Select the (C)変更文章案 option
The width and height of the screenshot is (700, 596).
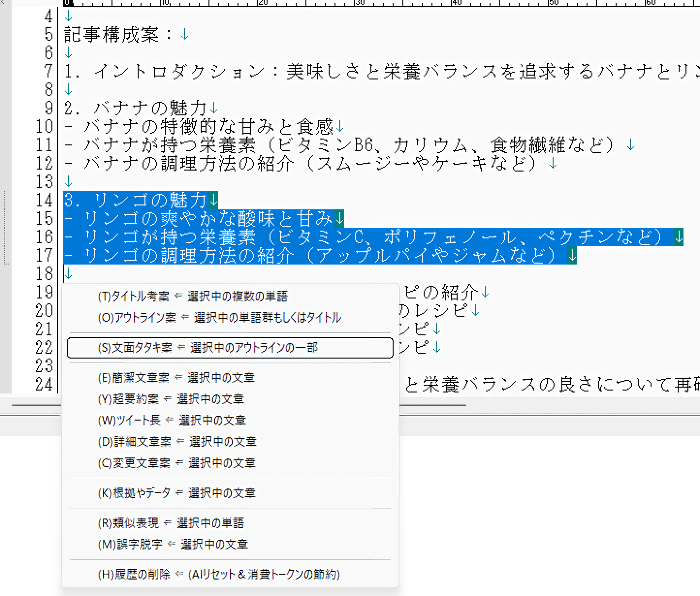tap(176, 463)
